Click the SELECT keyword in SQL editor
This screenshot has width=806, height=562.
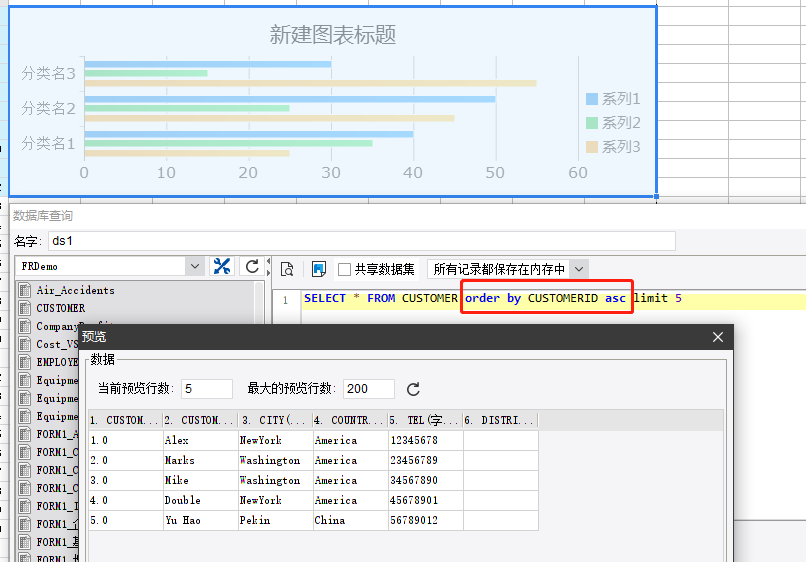[x=325, y=298]
